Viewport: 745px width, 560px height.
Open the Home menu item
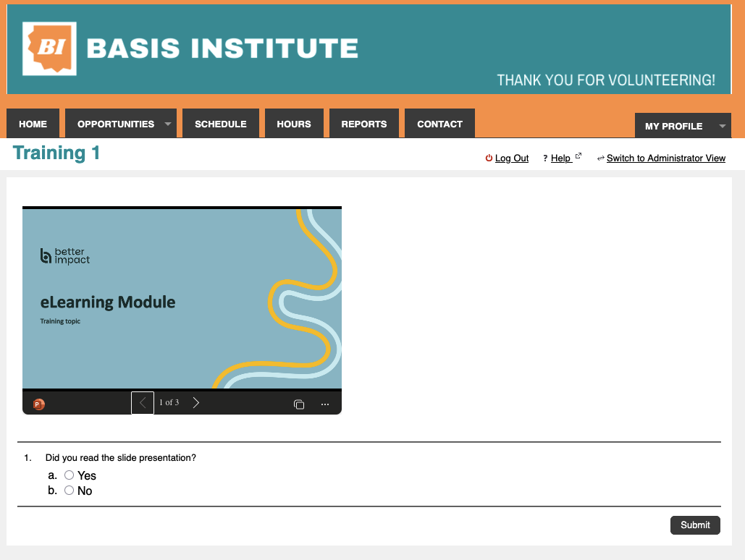tap(33, 124)
